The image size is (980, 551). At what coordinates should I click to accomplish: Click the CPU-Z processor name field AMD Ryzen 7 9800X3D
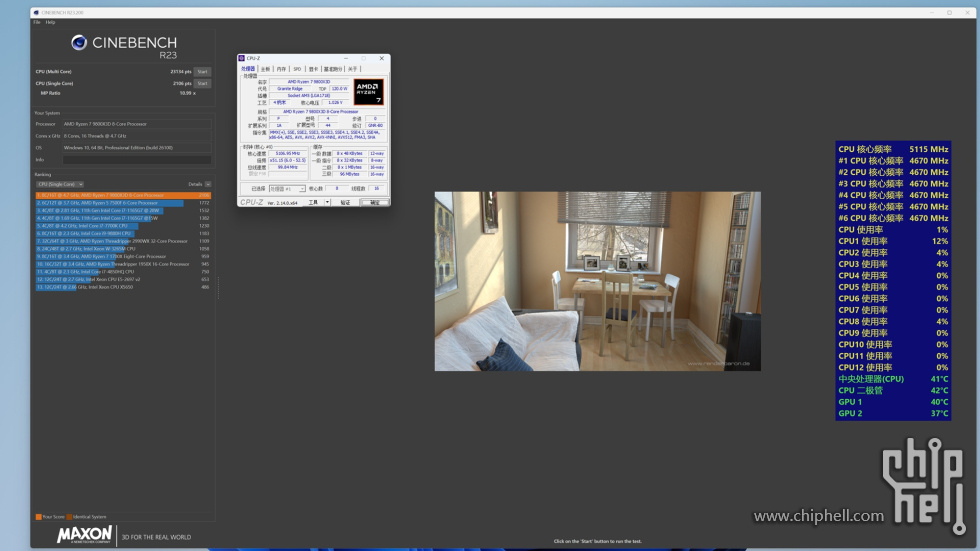coord(309,82)
